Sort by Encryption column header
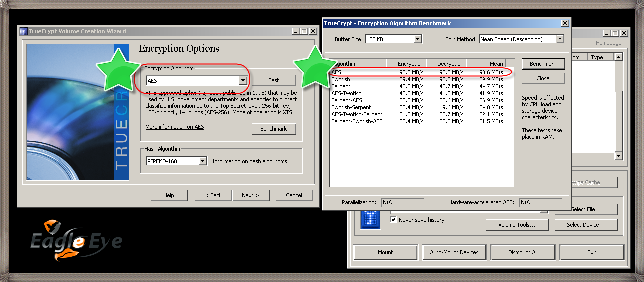The height and width of the screenshot is (282, 644). tap(406, 64)
